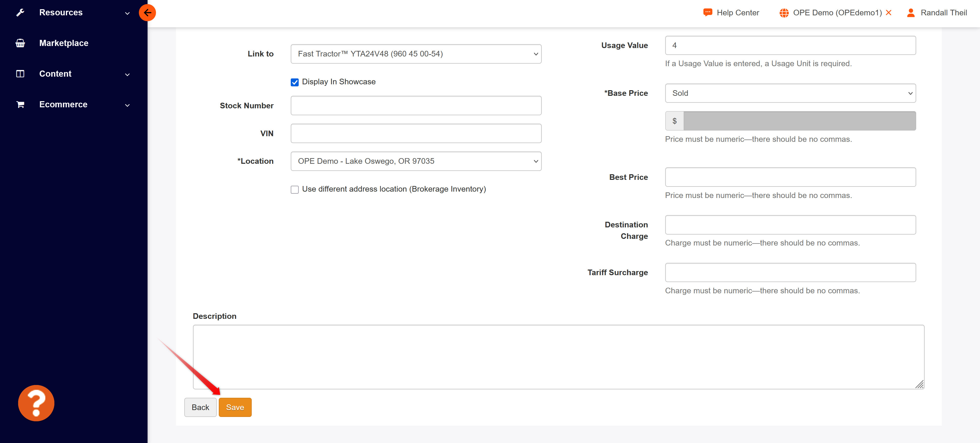Open the Location dropdown
The image size is (980, 443).
[x=416, y=161]
